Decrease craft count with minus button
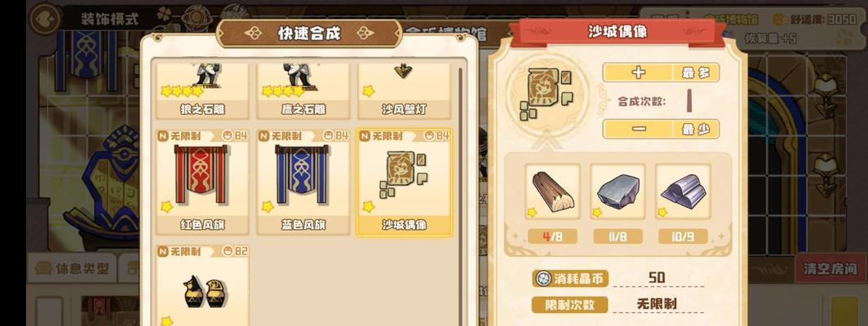The width and height of the screenshot is (868, 326). [x=638, y=129]
